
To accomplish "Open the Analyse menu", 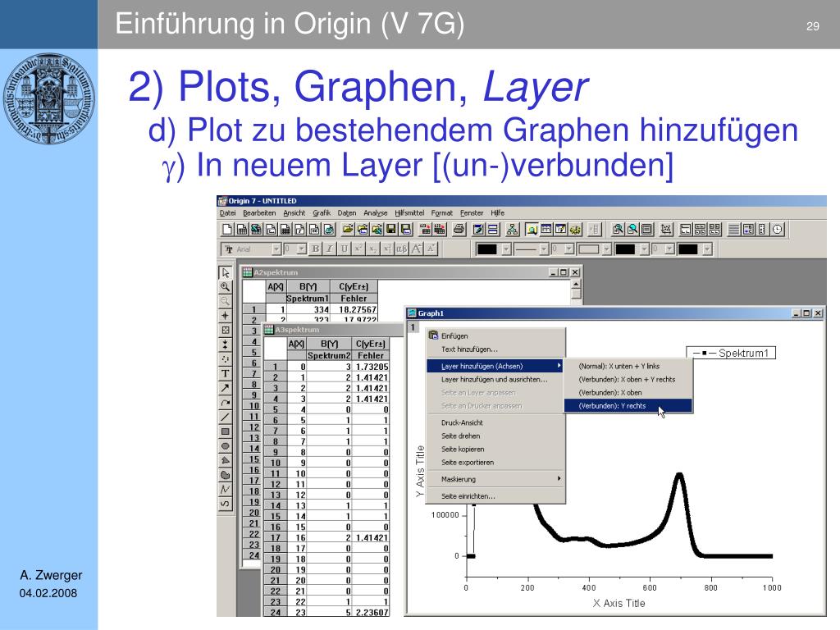I will click(376, 213).
